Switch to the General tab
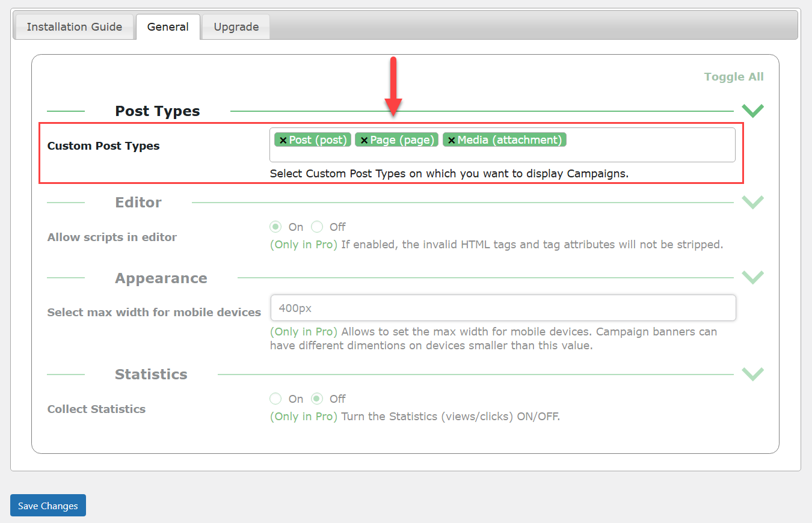Viewport: 812px width, 523px height. [168, 27]
